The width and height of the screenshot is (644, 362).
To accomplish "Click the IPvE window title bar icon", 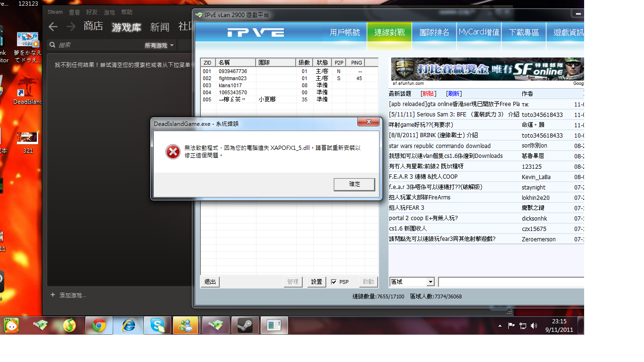I will (x=199, y=15).
